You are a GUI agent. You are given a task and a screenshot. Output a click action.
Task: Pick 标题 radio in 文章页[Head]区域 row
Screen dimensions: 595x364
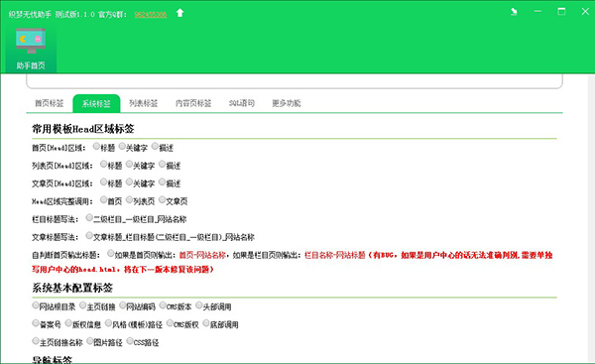(x=103, y=182)
